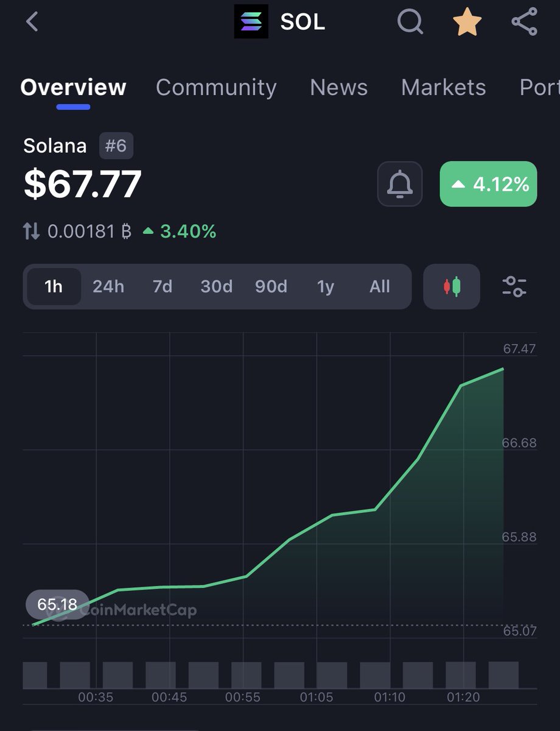Screen dimensions: 560x731
Task: Tap the #6 rank badge
Action: coord(116,146)
